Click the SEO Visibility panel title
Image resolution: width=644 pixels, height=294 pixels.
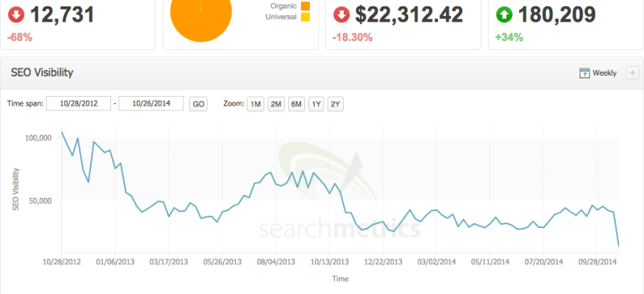coord(42,72)
